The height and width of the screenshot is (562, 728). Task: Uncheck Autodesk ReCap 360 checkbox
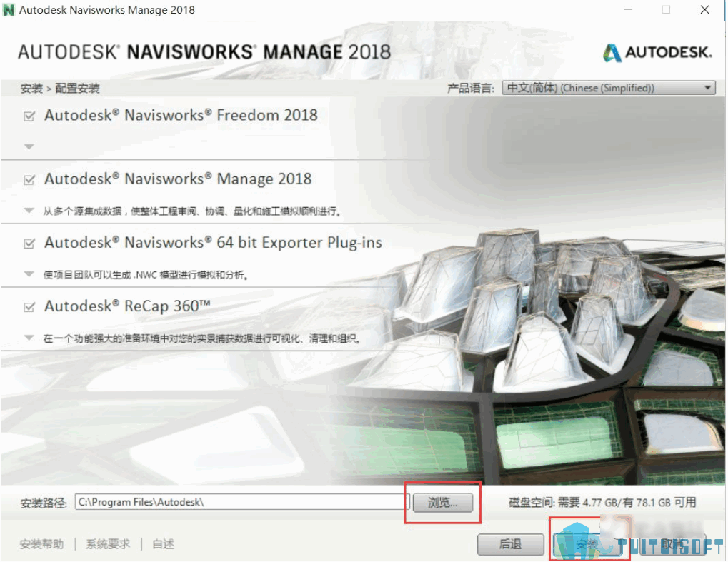(29, 307)
